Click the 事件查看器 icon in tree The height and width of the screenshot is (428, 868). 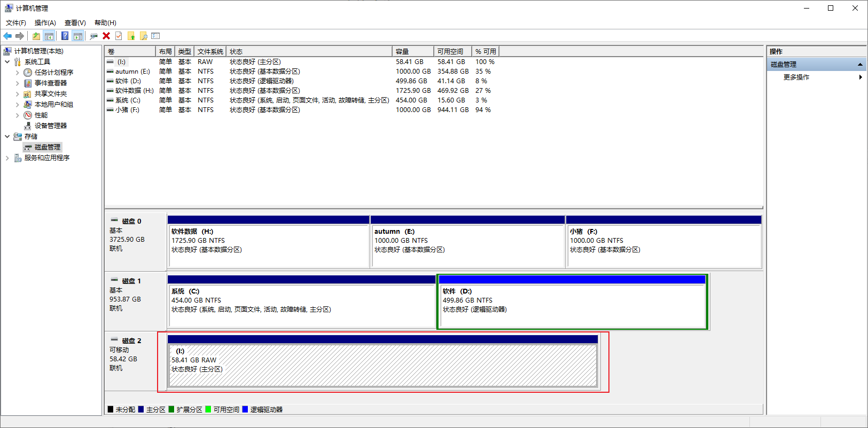coord(28,83)
